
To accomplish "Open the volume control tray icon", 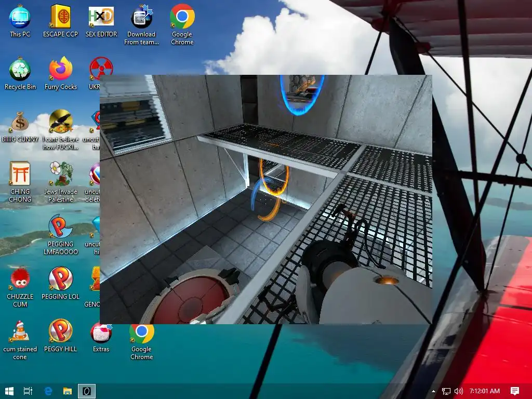I will (x=458, y=391).
